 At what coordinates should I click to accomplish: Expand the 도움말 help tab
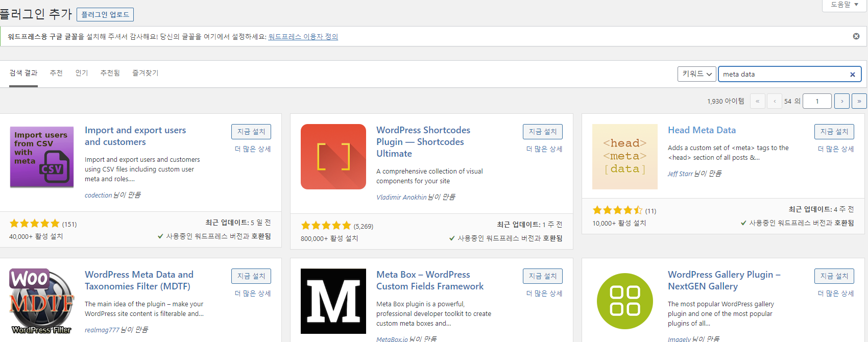click(845, 5)
